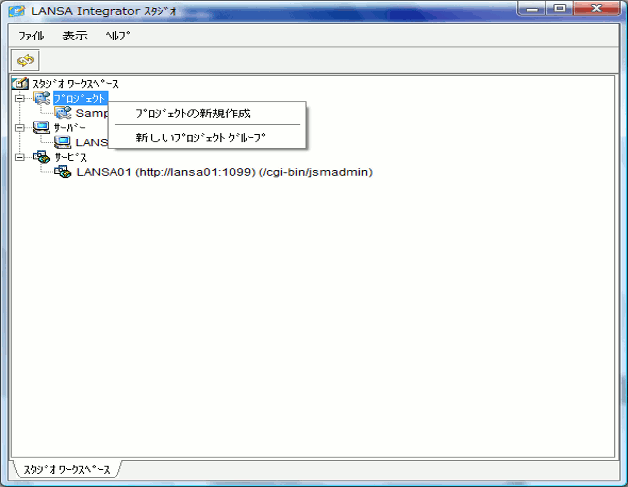Collapse the サービス tree node

coord(20,157)
